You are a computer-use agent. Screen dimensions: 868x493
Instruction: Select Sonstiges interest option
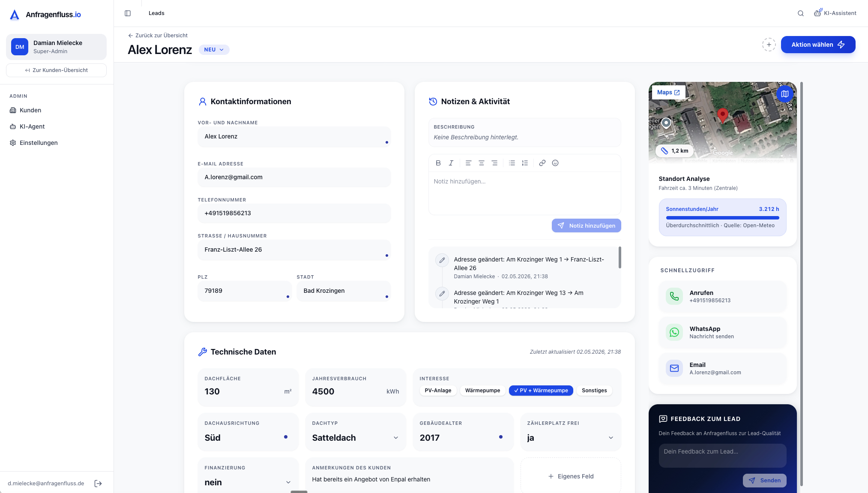(594, 391)
